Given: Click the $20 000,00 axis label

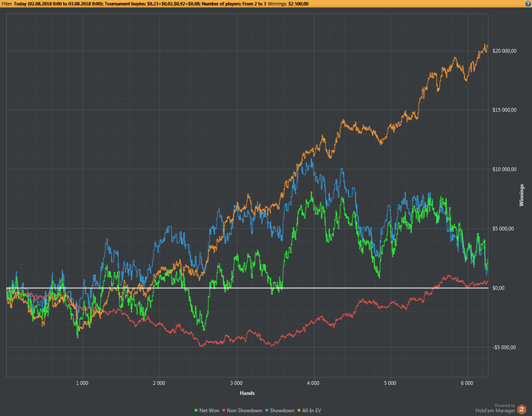Looking at the screenshot, I should tap(504, 51).
